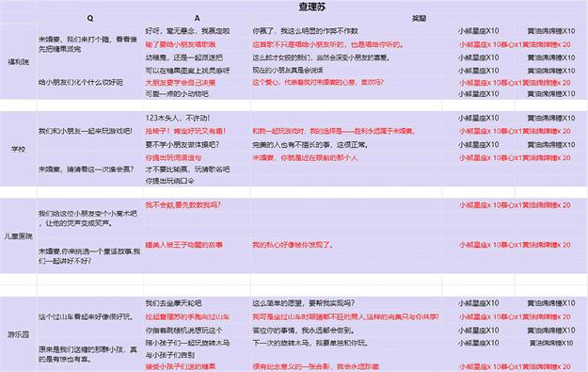Click the red answer '睡美人被王子吻醒的故事'

pos(184,245)
